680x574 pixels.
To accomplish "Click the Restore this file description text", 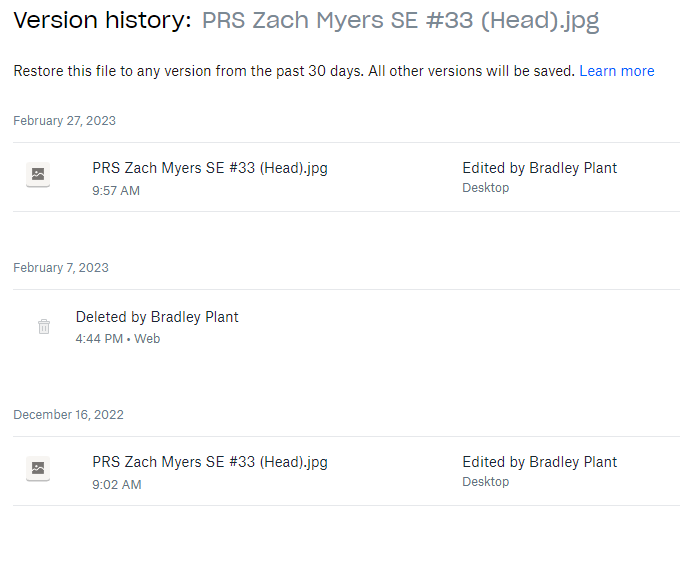I will point(294,71).
